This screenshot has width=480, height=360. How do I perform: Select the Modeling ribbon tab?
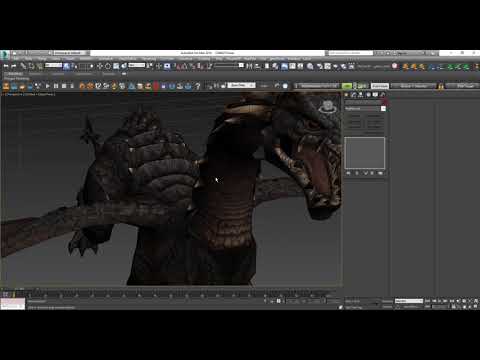tap(15, 74)
